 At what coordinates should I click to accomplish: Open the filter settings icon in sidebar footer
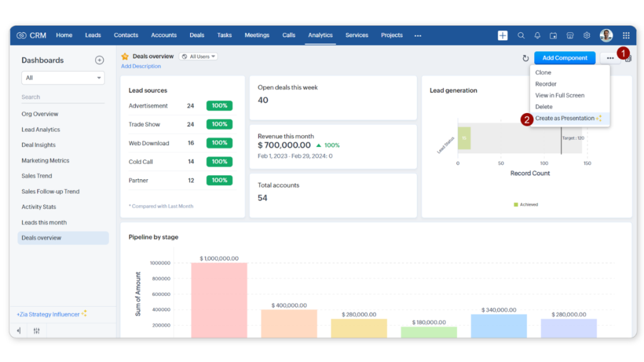click(x=36, y=331)
